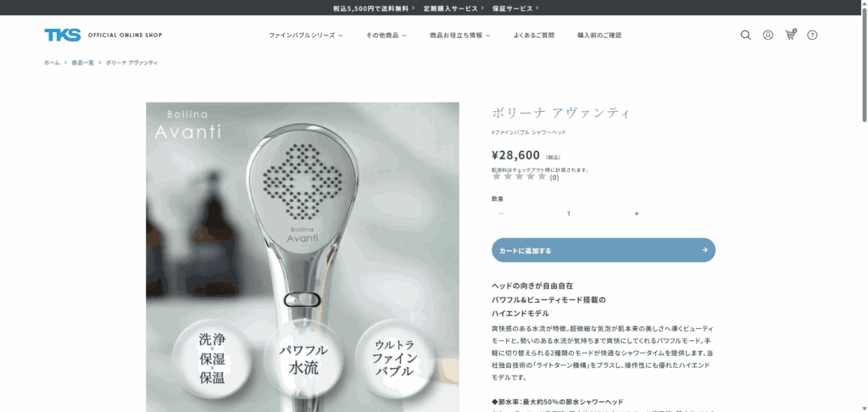The height and width of the screenshot is (412, 868).
Task: Open the account user icon
Action: pos(768,35)
